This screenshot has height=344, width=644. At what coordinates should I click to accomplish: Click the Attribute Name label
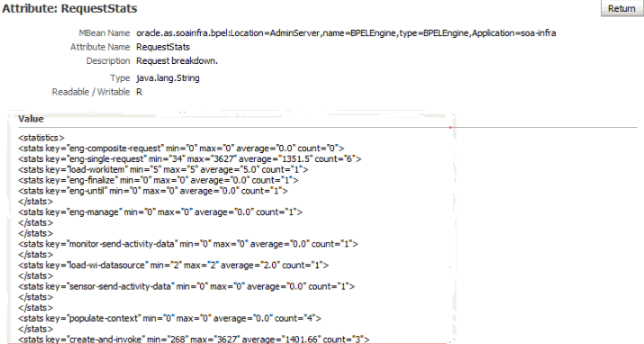tap(100, 47)
